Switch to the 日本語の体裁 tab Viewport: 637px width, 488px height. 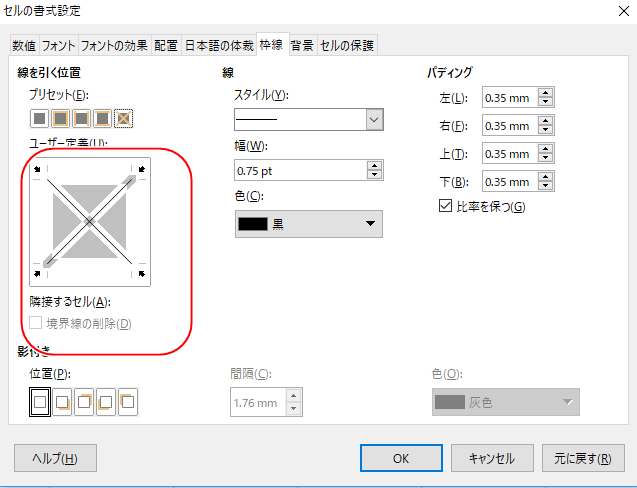219,46
